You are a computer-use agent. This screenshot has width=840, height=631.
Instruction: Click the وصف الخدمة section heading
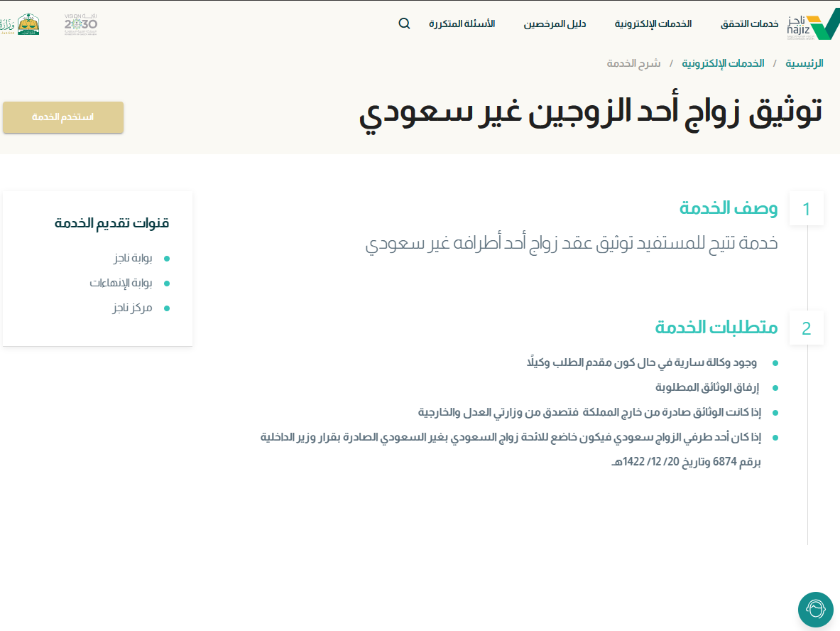(729, 208)
